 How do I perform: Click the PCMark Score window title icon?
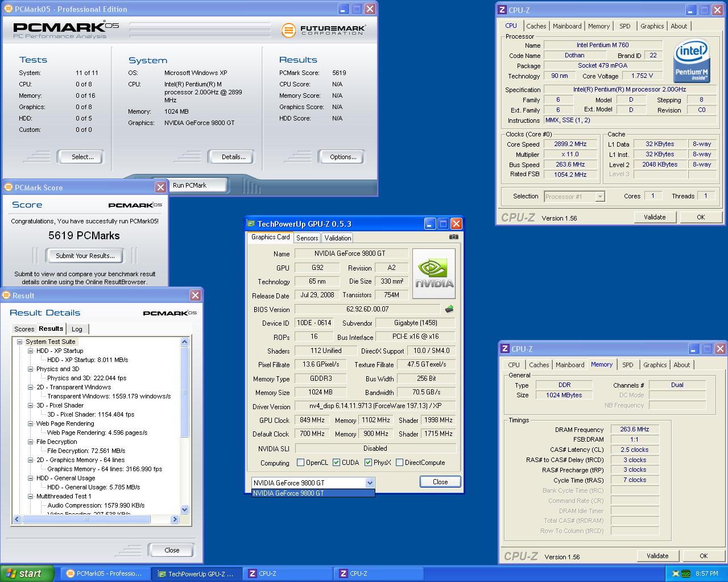coord(9,187)
